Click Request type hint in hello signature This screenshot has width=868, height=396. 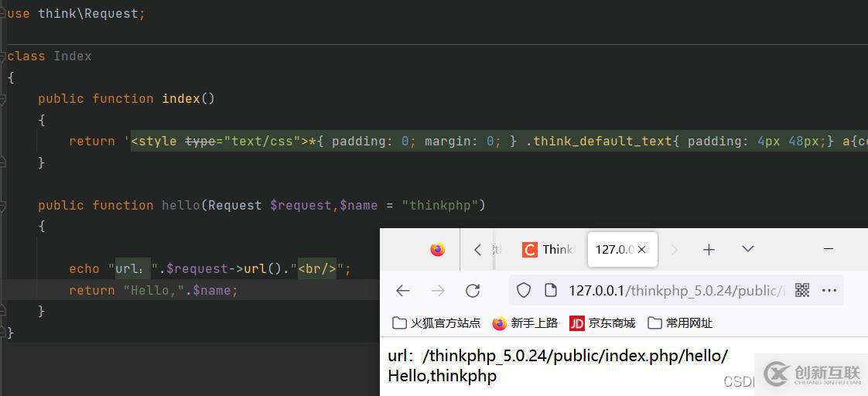235,205
